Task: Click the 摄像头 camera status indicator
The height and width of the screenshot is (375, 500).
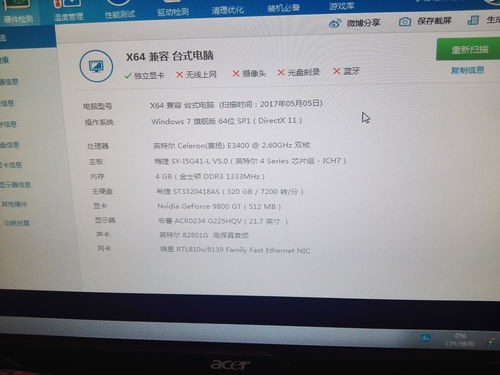Action: point(249,73)
